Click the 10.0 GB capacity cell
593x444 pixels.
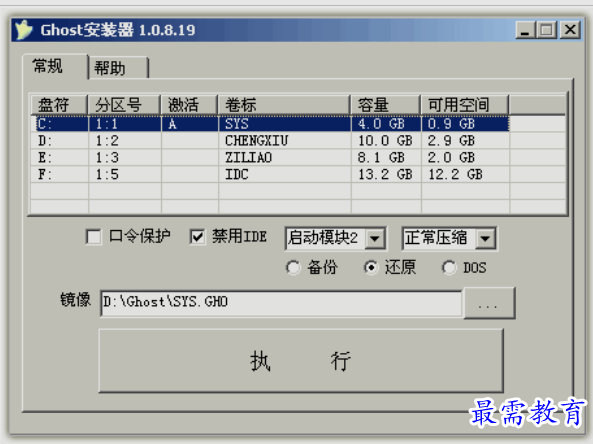pyautogui.click(x=385, y=141)
